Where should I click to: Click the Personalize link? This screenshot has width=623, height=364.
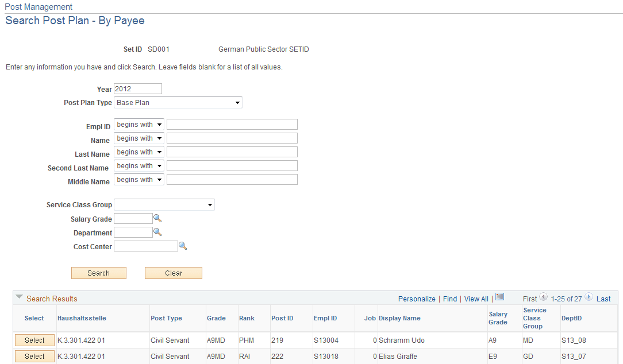417,299
